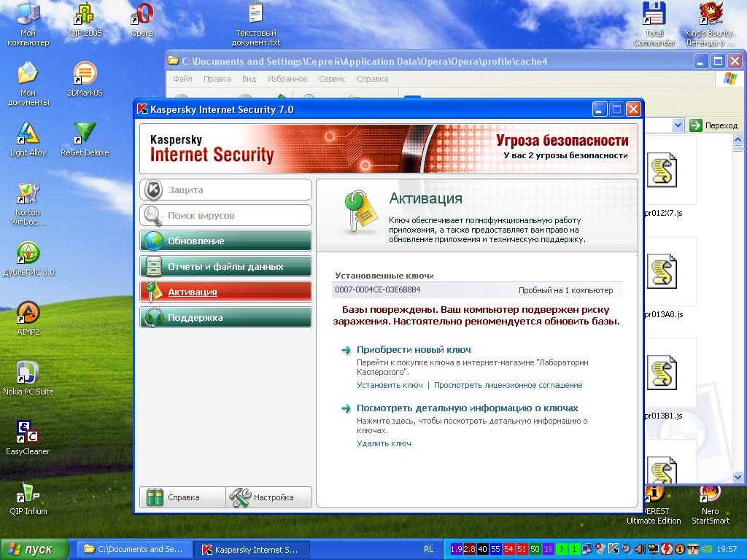Image resolution: width=747 pixels, height=560 pixels.
Task: Click the Угроза безопасности threat banner
Action: pyautogui.click(x=562, y=146)
